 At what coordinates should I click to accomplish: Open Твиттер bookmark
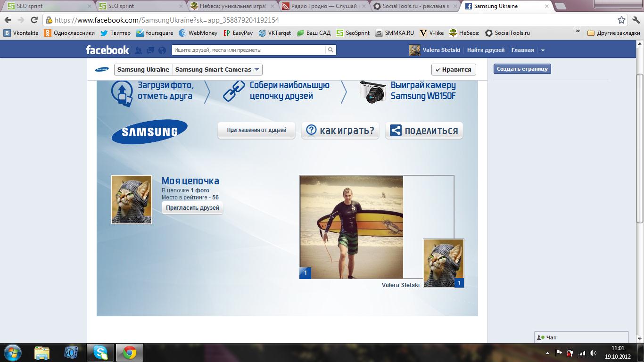point(115,33)
